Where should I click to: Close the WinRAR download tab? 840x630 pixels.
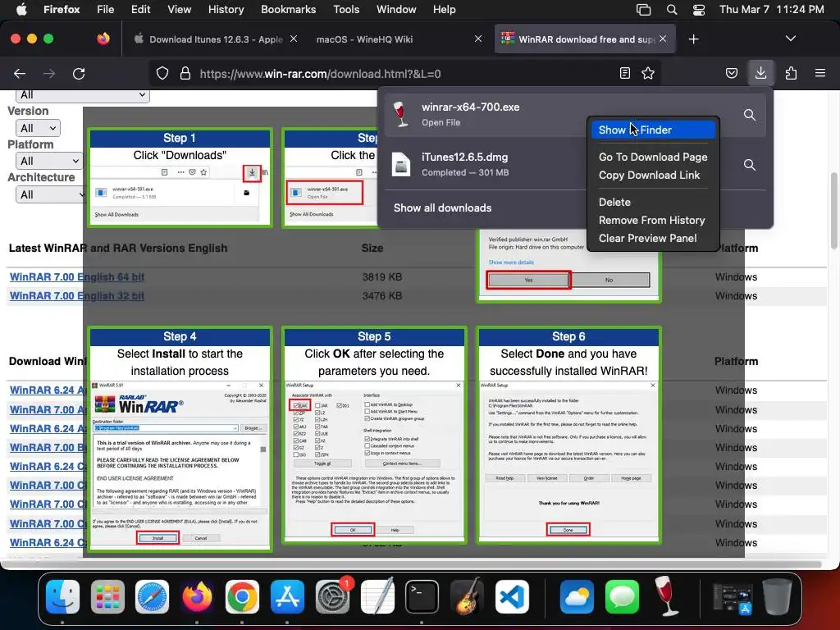click(663, 39)
